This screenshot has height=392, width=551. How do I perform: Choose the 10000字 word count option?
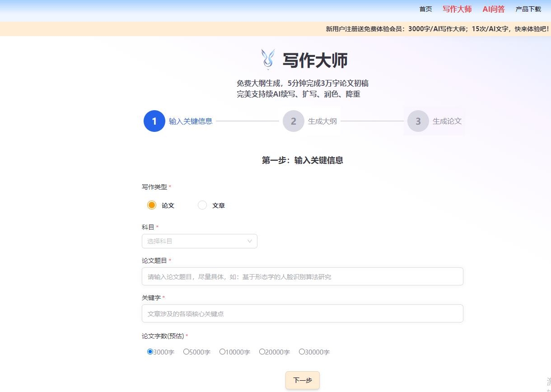pyautogui.click(x=222, y=352)
